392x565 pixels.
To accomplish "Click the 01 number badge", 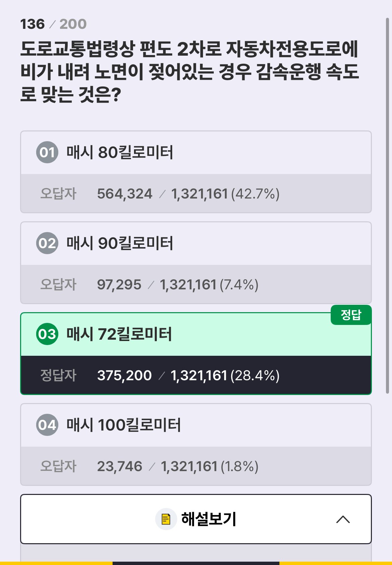I will pyautogui.click(x=47, y=152).
